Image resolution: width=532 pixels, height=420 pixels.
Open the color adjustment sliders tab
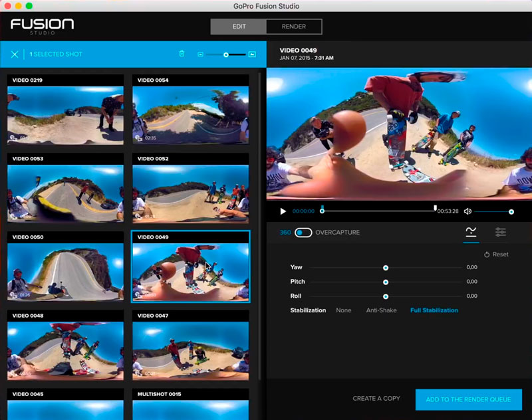point(501,232)
